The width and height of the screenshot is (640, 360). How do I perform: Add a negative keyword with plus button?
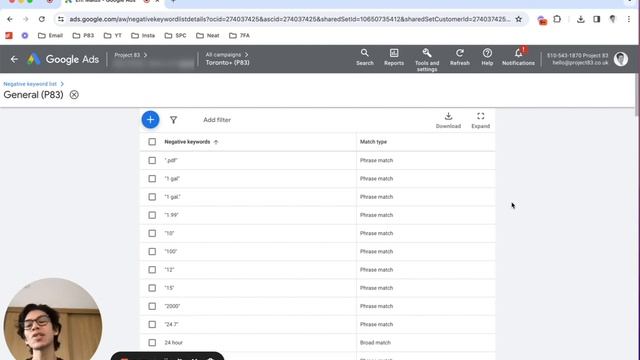coord(150,120)
